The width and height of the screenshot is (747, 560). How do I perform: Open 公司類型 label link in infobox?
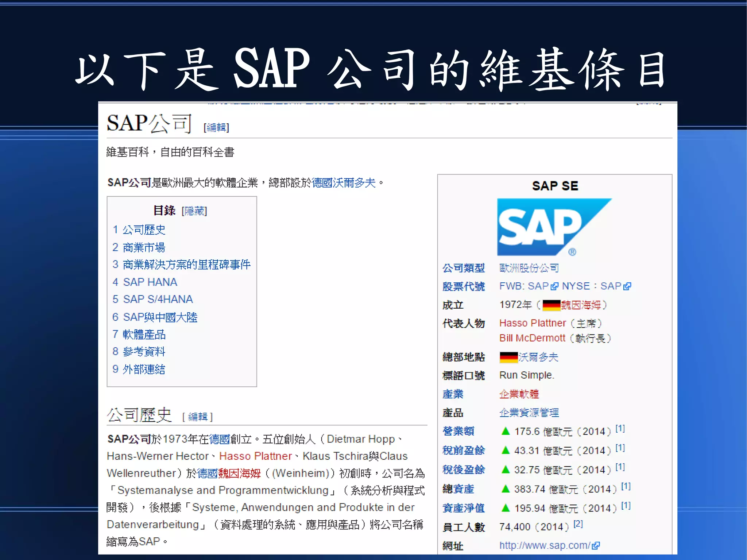pyautogui.click(x=464, y=268)
